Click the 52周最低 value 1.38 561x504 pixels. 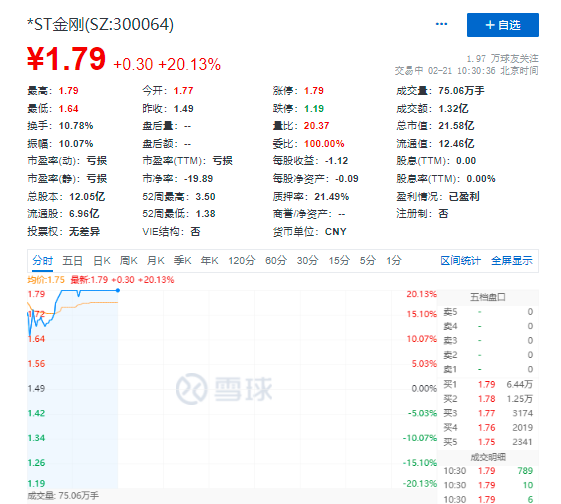[205, 214]
